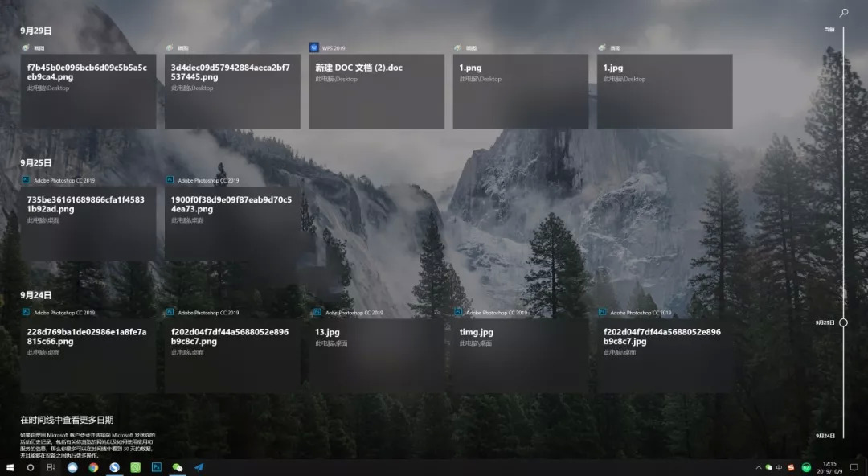868x476 pixels.
Task: Open the 1.jpg activity card
Action: [665, 92]
